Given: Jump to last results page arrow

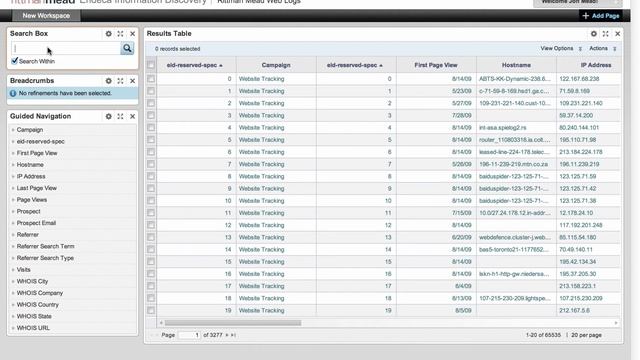Looking at the screenshot, I should click(233, 335).
